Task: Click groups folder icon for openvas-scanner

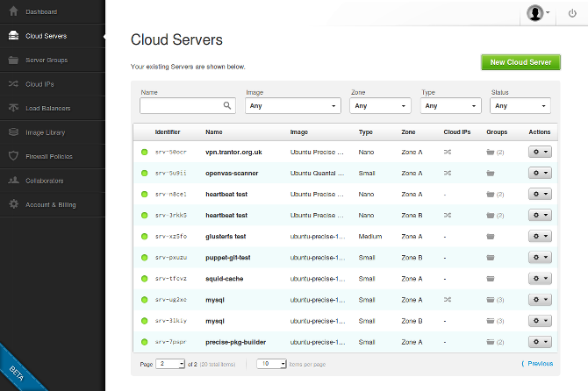Action: [490, 173]
